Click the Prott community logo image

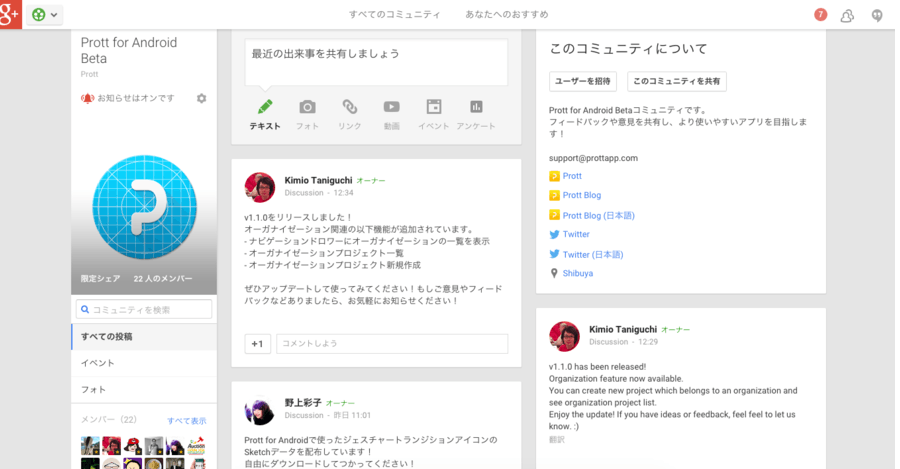(145, 207)
